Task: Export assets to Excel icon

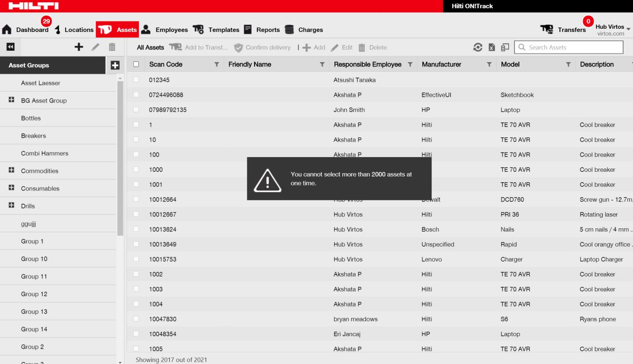Action: (x=492, y=47)
